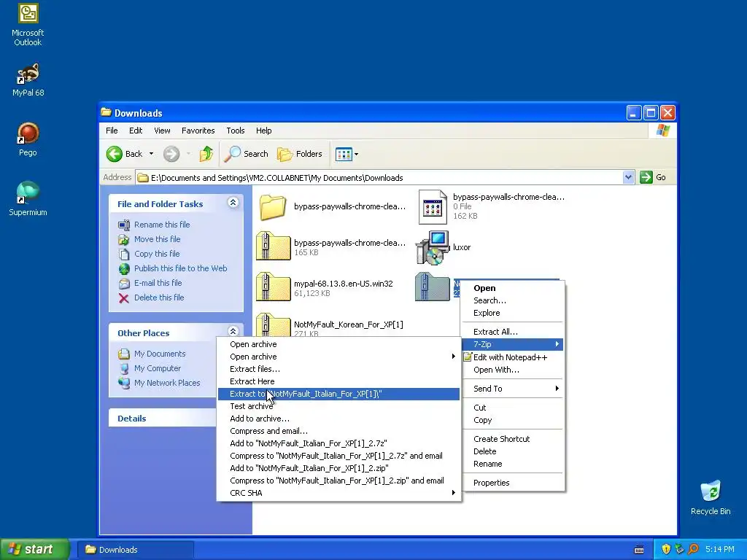This screenshot has width=747, height=560.
Task: Click the Go button beside address bar
Action: 653,177
